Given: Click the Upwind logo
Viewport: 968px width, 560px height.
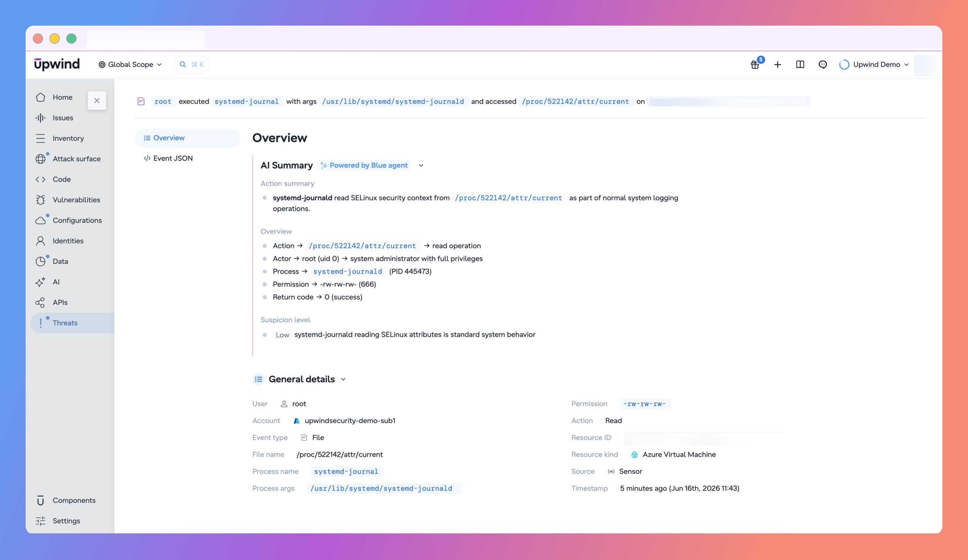Looking at the screenshot, I should pyautogui.click(x=57, y=64).
